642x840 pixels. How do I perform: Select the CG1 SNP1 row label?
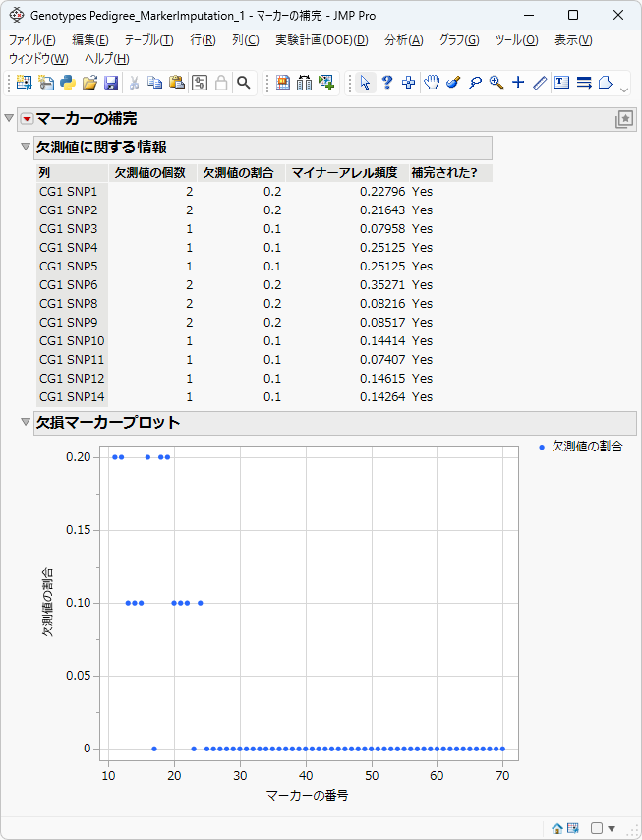click(x=69, y=191)
